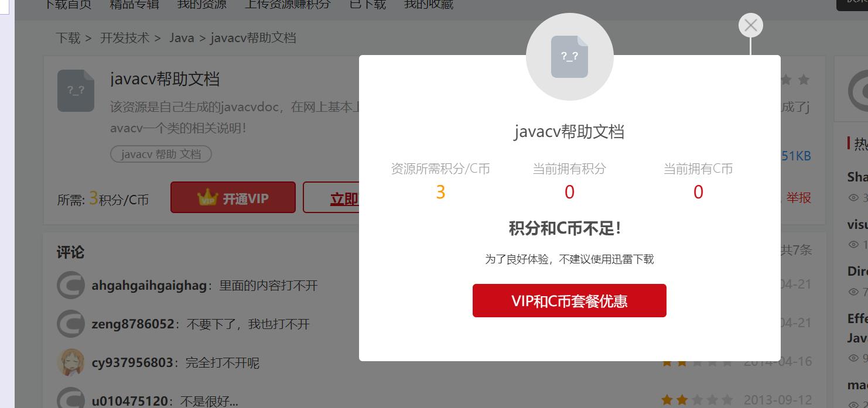Open 我的收藏 navigation tab
This screenshot has width=868, height=408.
point(429,5)
